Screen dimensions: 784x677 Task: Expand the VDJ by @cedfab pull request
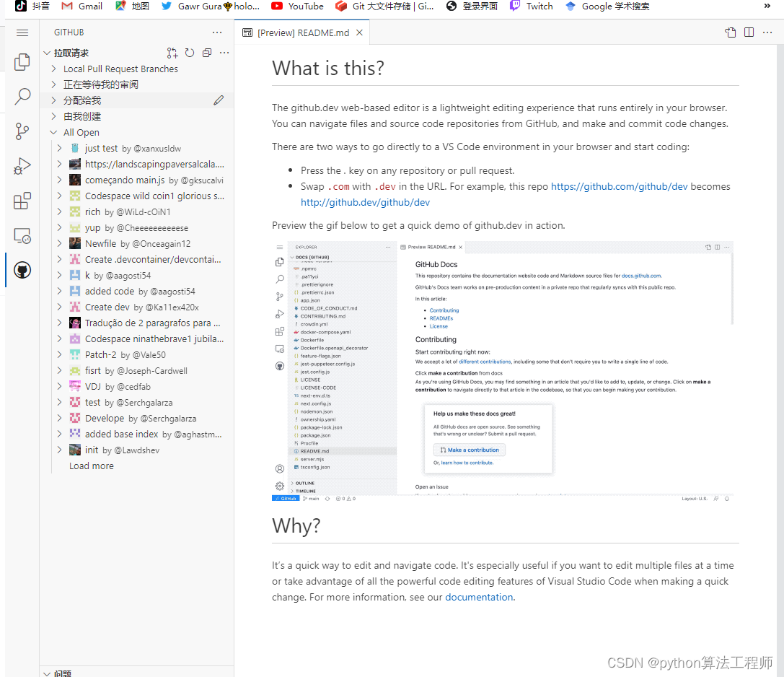coord(59,387)
